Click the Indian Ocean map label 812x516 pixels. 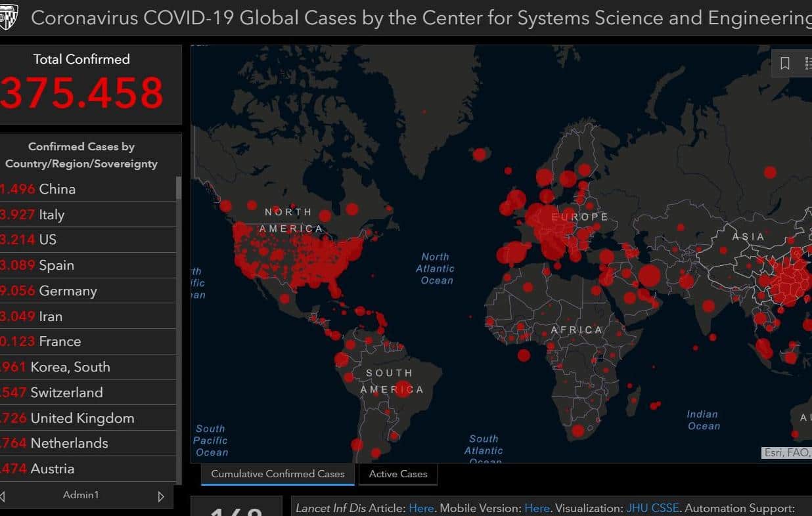[x=703, y=420]
